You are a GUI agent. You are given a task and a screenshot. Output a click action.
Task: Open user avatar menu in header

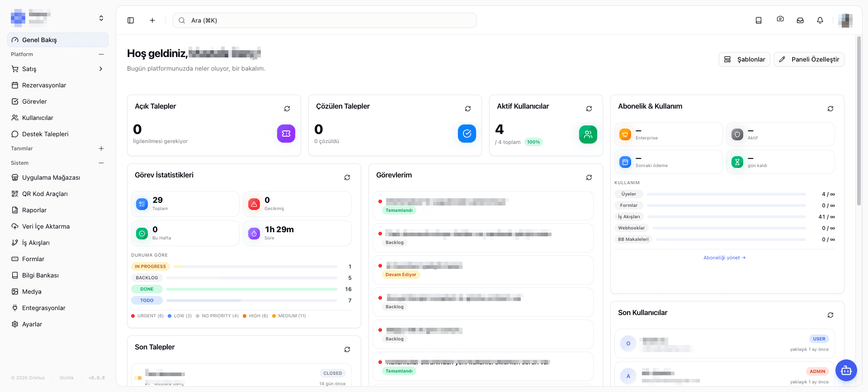pos(845,20)
